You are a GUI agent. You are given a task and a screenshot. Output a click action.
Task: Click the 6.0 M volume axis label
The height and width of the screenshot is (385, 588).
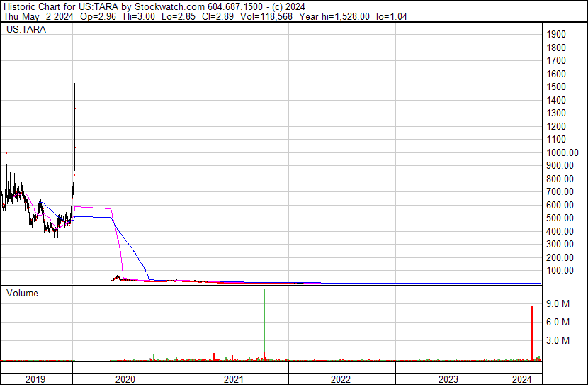coord(558,322)
